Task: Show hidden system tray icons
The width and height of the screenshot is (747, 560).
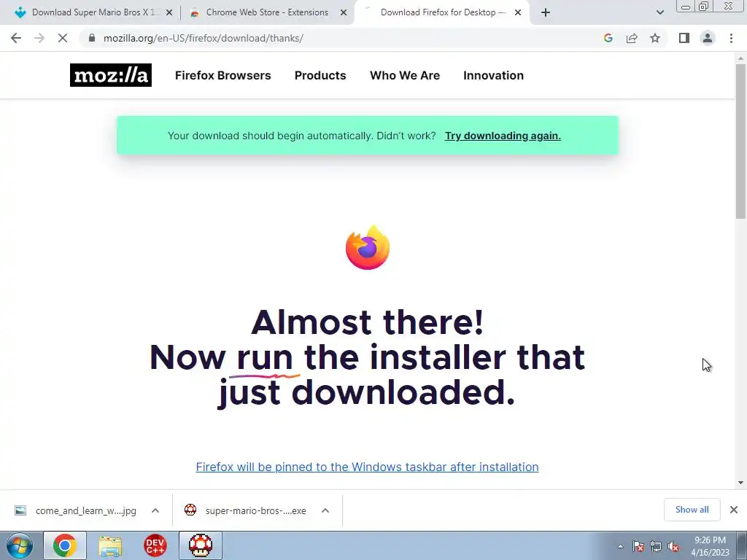Action: (x=620, y=547)
